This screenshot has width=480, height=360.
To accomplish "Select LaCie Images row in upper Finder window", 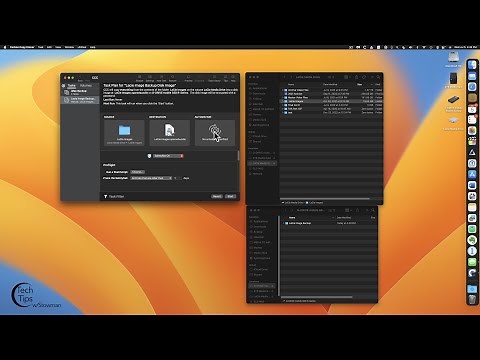I will pos(332,101).
